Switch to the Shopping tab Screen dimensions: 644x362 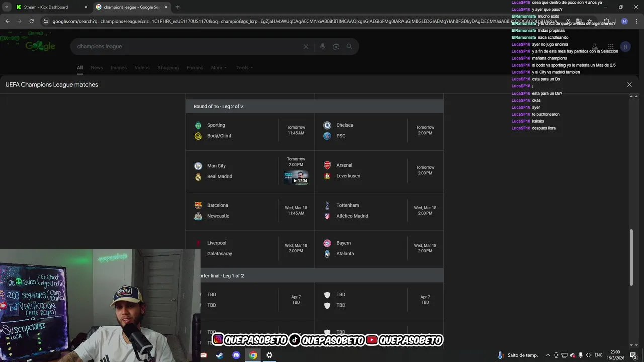point(168,68)
